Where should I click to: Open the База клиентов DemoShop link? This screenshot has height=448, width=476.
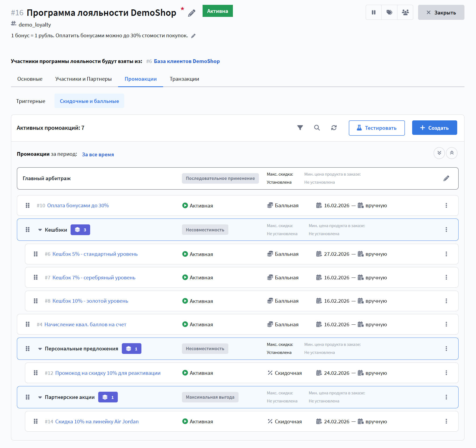point(187,61)
